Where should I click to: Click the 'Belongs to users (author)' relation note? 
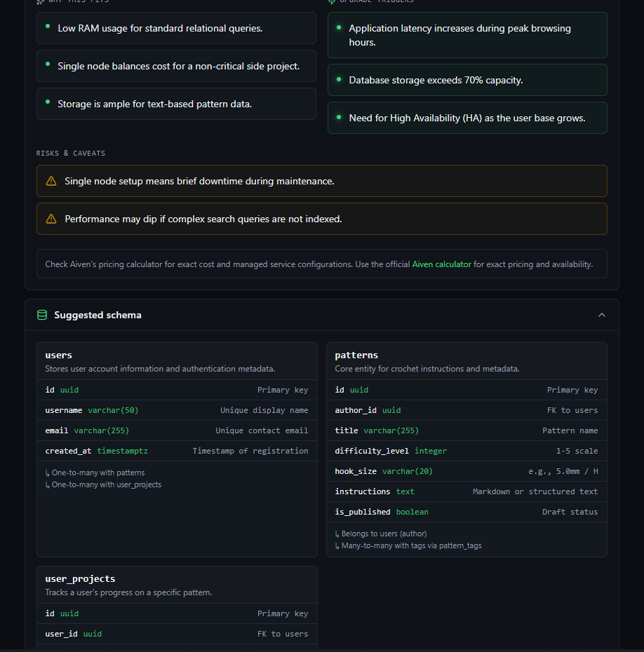[381, 534]
